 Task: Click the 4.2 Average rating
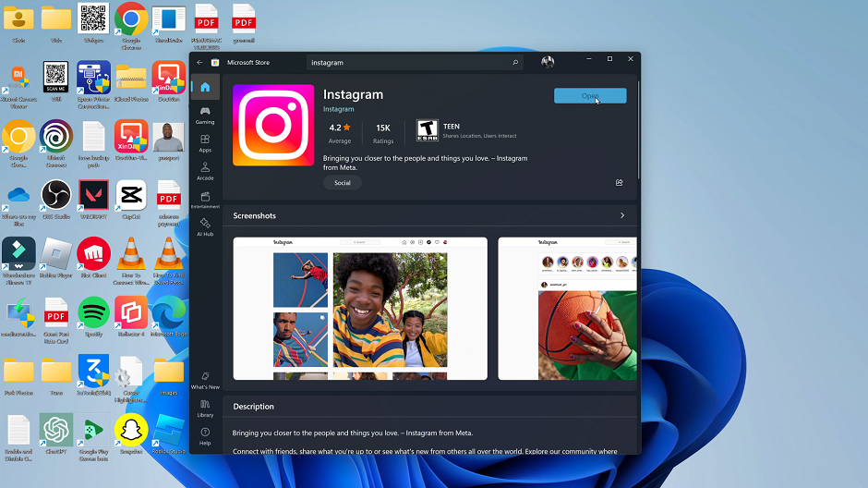(339, 133)
